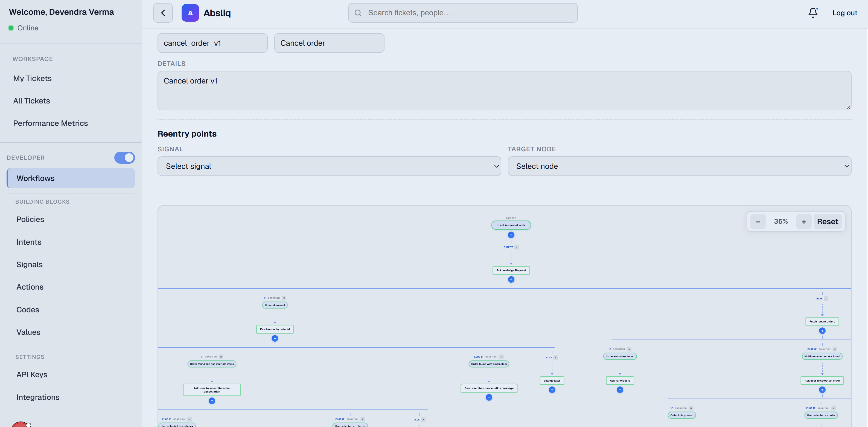
Task: Add node below Ask for order id
Action: click(620, 390)
